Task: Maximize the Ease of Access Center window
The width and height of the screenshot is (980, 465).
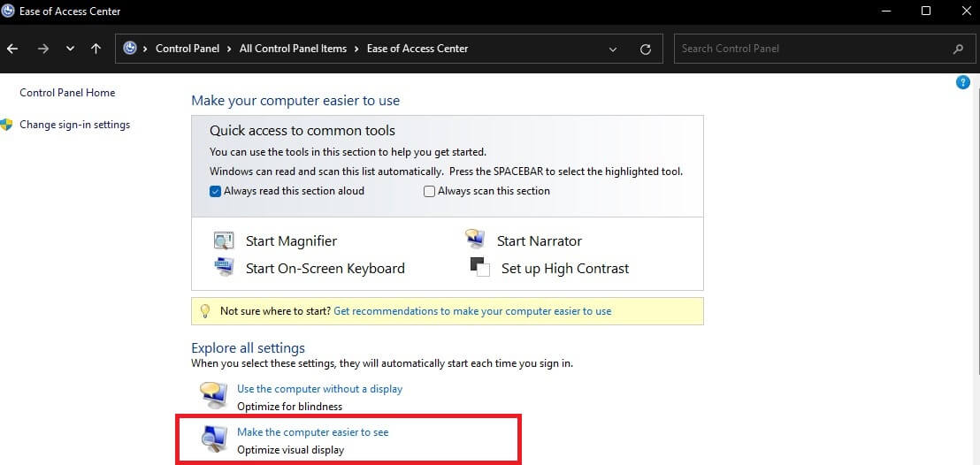Action: pyautogui.click(x=926, y=11)
